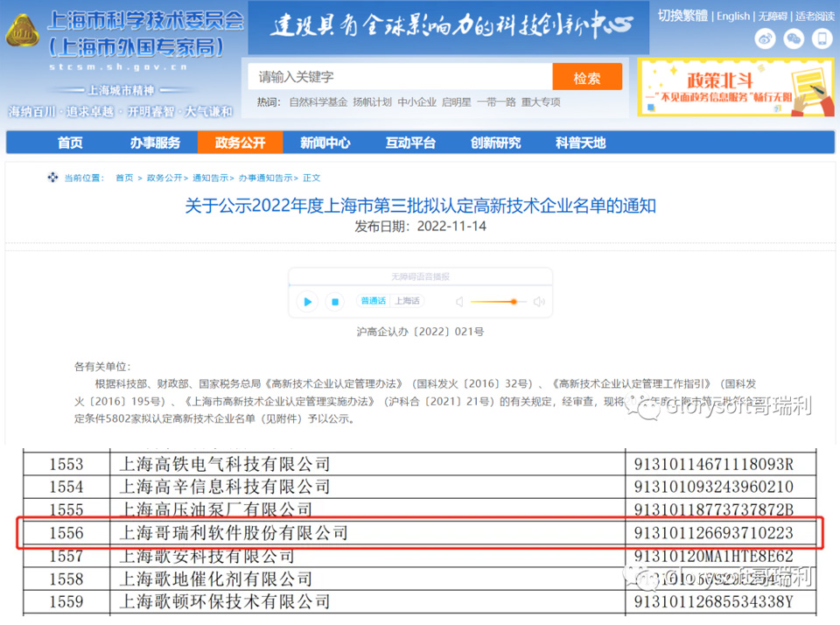Open 创新研究 navigation tab

tap(495, 143)
